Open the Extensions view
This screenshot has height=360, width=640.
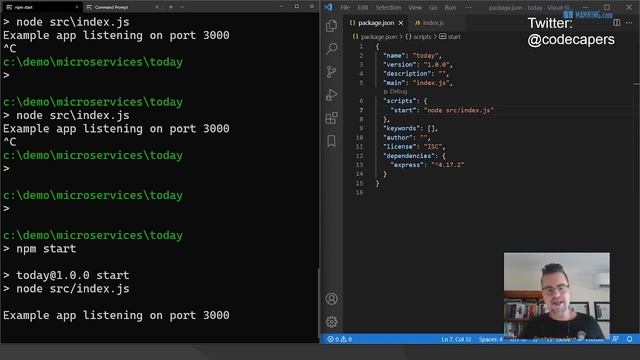coord(331,118)
